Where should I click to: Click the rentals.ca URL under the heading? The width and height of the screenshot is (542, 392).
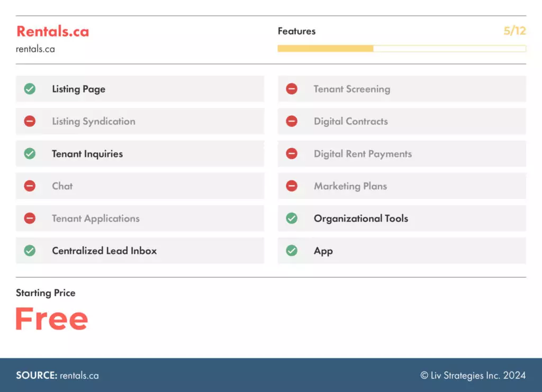click(35, 49)
